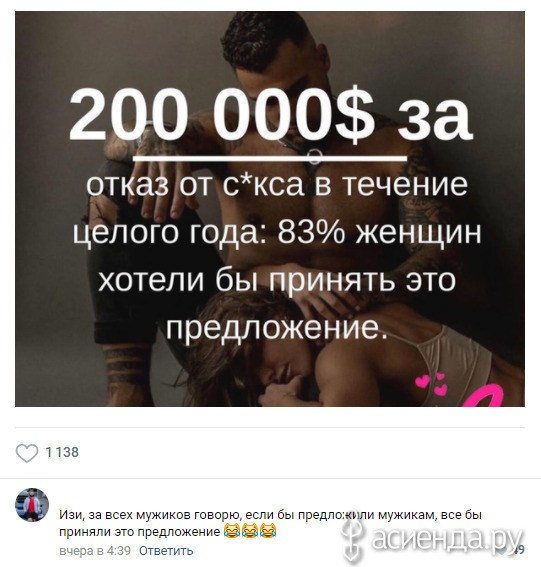The width and height of the screenshot is (541, 567).
Task: Reply to the comment via Ответить
Action: click(166, 551)
